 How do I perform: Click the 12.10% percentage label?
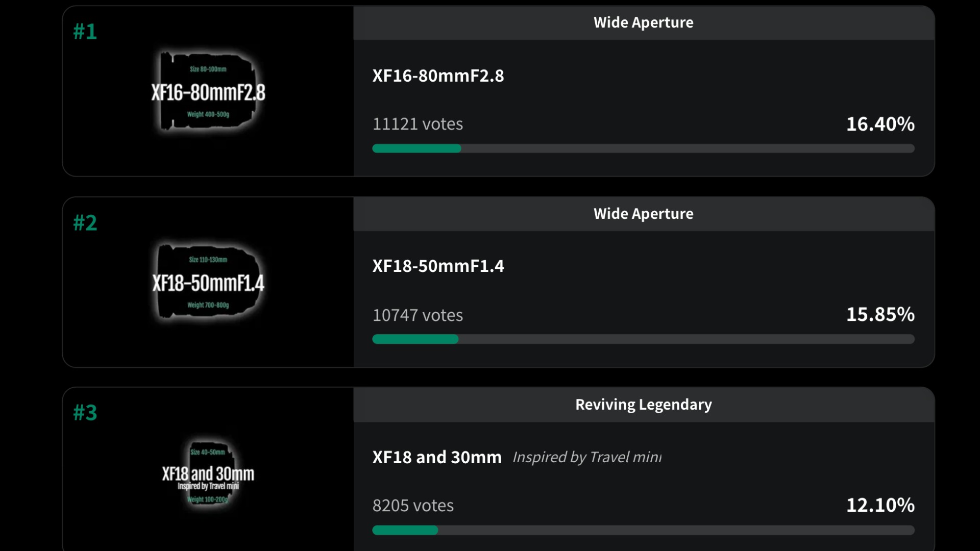(x=880, y=505)
